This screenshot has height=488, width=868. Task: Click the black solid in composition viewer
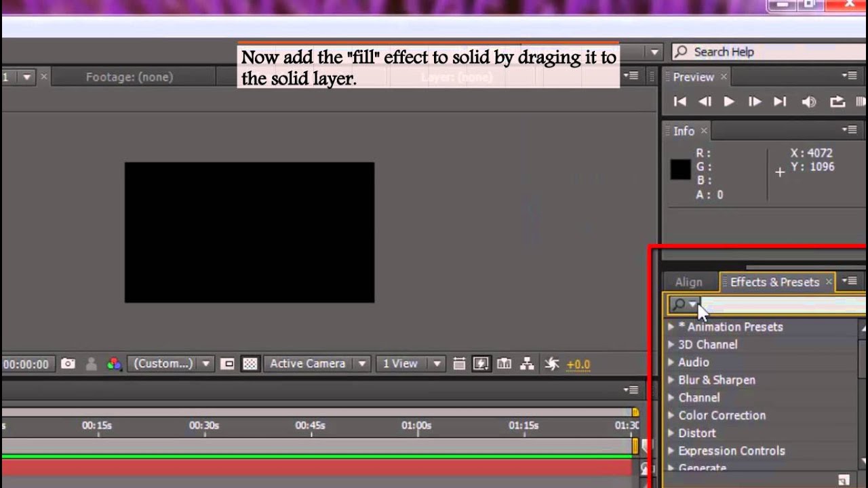point(250,232)
